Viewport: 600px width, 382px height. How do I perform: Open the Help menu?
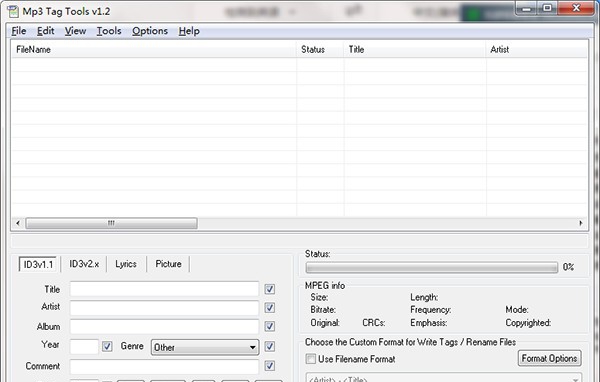coord(189,31)
